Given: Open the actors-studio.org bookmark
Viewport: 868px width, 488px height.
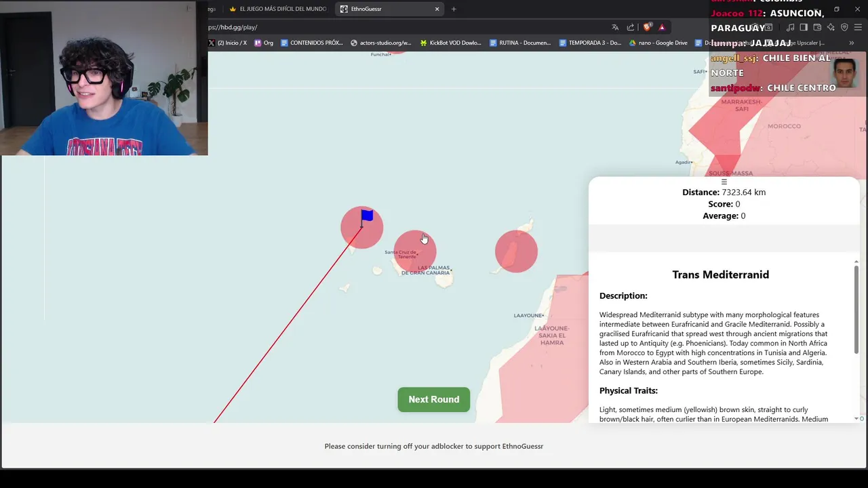Looking at the screenshot, I should click(x=381, y=43).
